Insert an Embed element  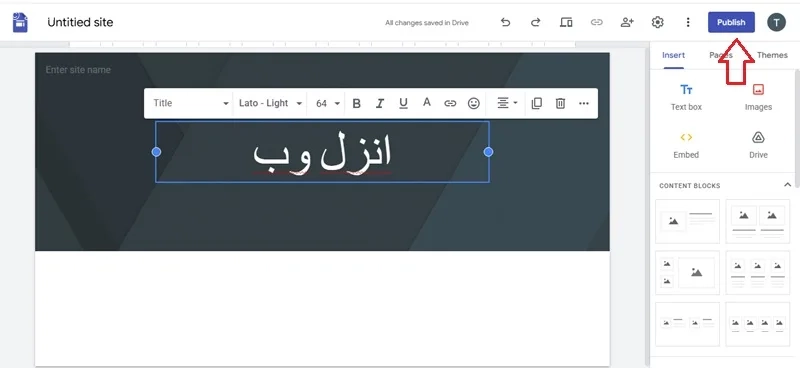click(x=686, y=145)
